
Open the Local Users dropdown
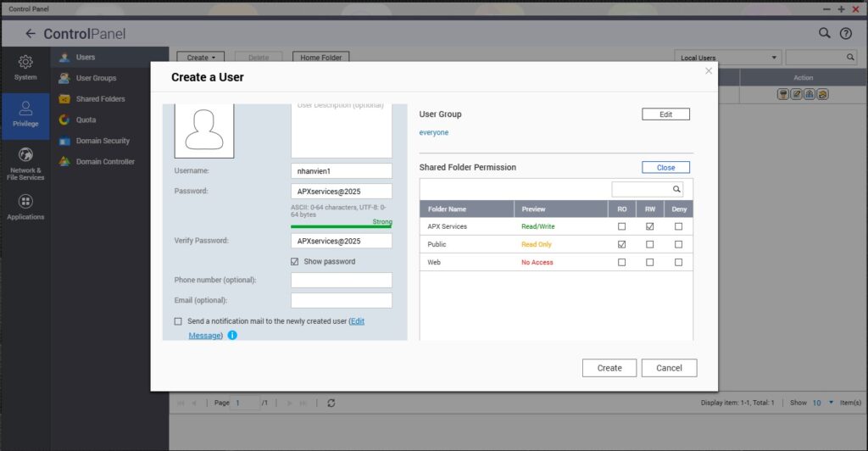click(x=728, y=57)
